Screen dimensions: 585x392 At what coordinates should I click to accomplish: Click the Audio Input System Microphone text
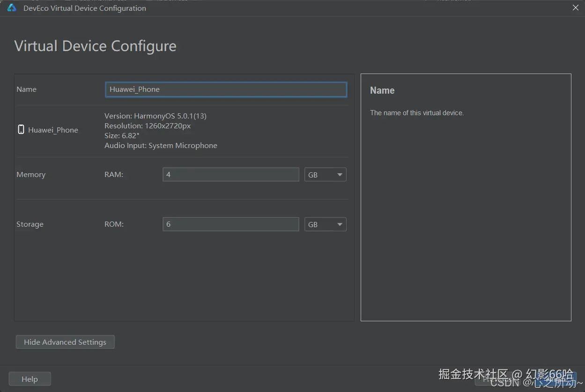(161, 146)
